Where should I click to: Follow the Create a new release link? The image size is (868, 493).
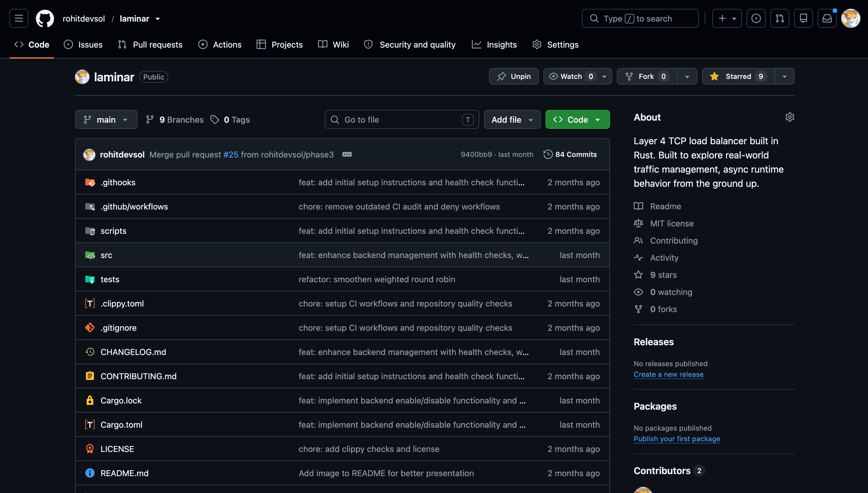tap(668, 374)
